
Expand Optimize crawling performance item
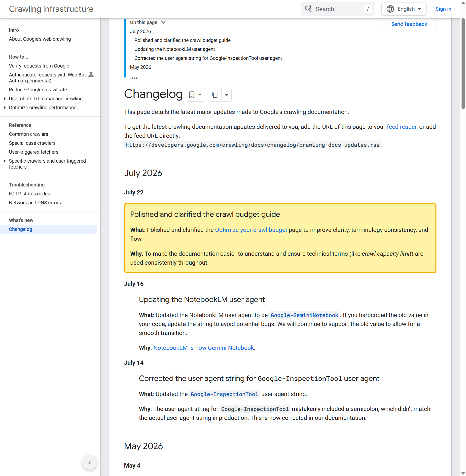[x=4, y=108]
